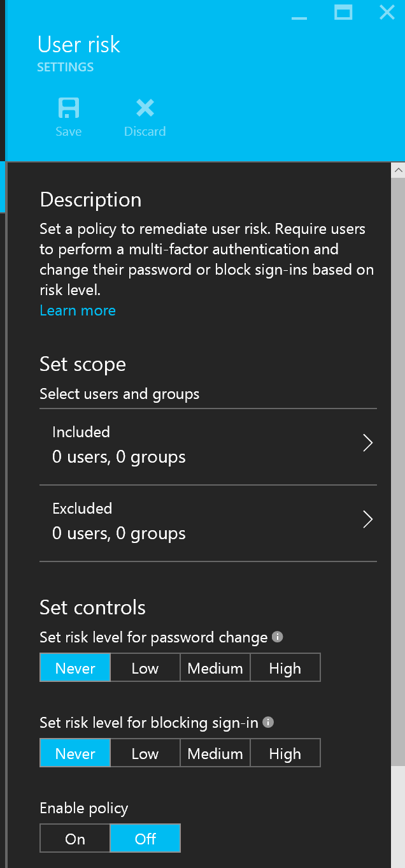Choose High for blocking sign-in risk level
Image resolution: width=405 pixels, height=868 pixels.
285,754
